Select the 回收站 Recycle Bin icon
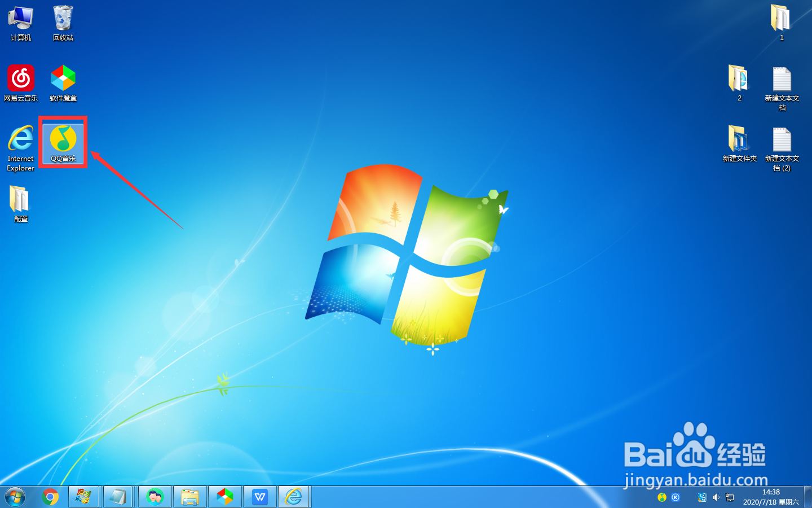Image resolution: width=812 pixels, height=508 pixels. point(63,24)
